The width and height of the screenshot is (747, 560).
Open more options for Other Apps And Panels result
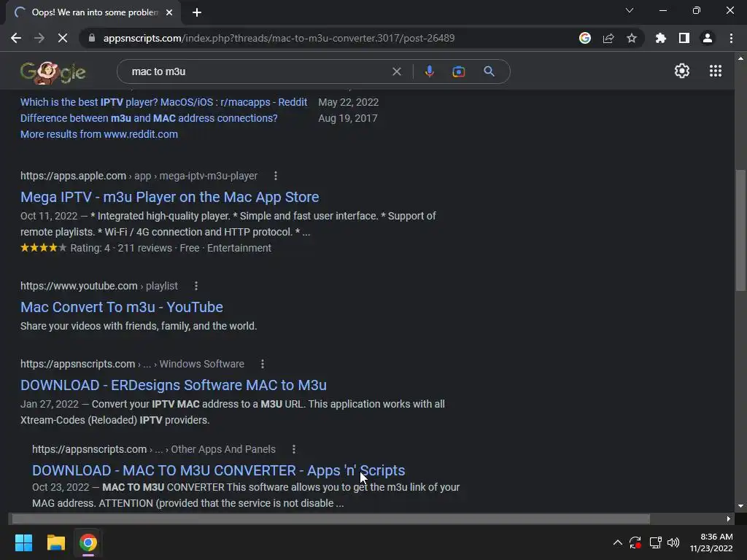293,449
